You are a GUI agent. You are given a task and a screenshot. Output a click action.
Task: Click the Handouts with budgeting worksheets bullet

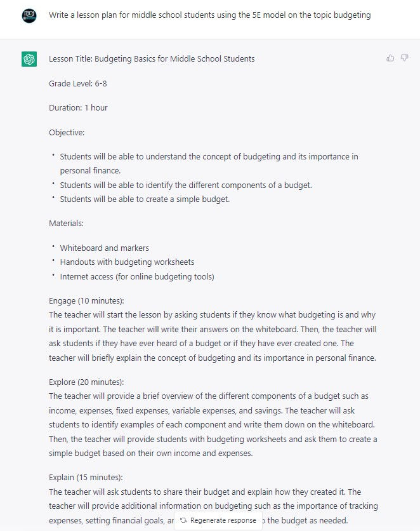tap(127, 262)
